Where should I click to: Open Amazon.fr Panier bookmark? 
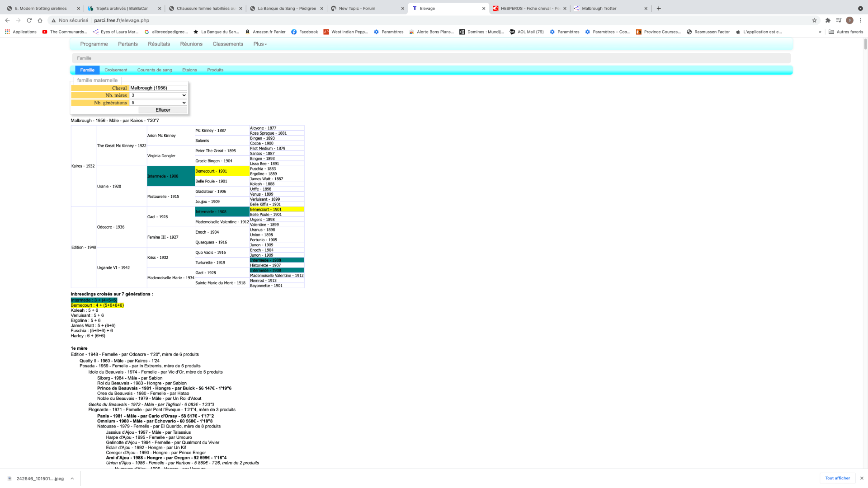click(265, 32)
